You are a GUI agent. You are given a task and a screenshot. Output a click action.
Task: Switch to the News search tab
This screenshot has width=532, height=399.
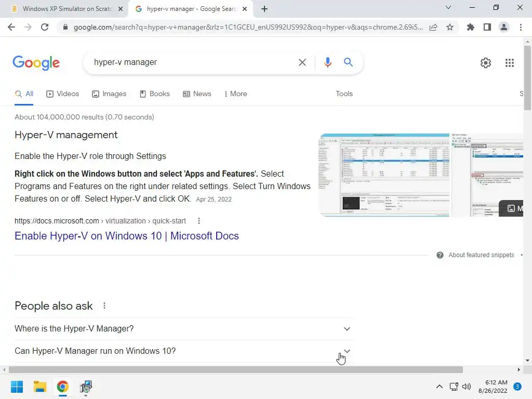[x=197, y=94]
